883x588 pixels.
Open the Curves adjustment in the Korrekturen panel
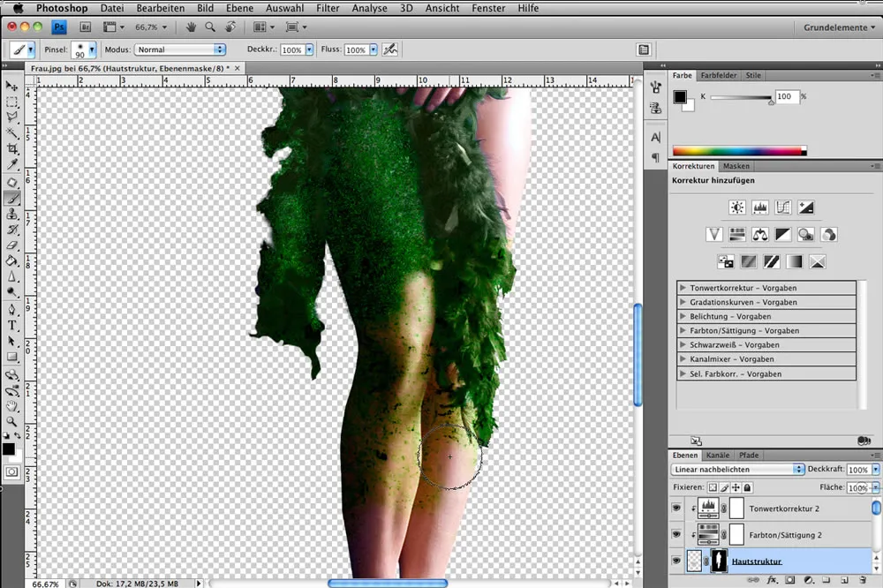coord(781,207)
